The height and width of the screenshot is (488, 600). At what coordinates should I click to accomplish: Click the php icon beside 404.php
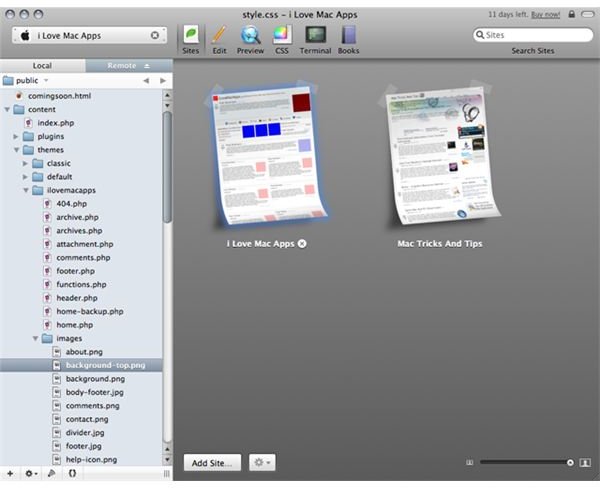click(x=47, y=203)
